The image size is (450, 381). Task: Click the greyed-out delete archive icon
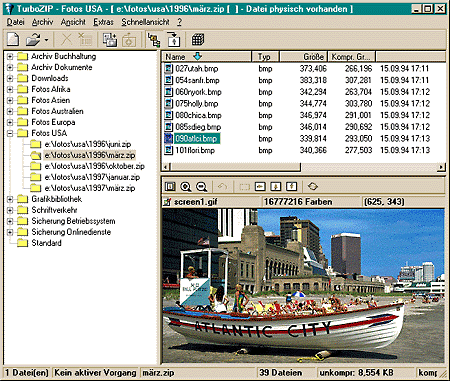[85, 40]
